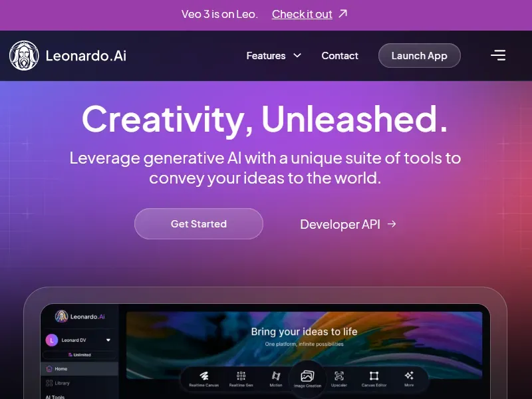Expand the Leonard DV account dropdown arrow

pyautogui.click(x=108, y=340)
